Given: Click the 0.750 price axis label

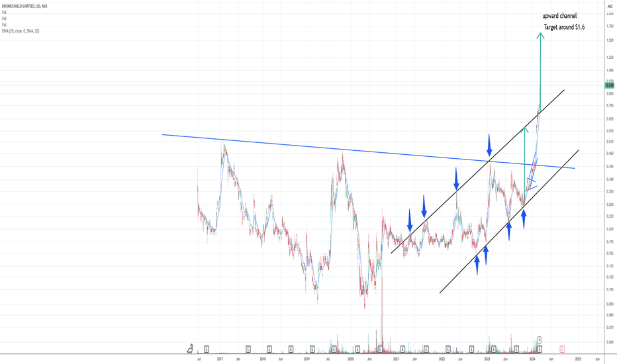Looking at the screenshot, I should point(610,105).
